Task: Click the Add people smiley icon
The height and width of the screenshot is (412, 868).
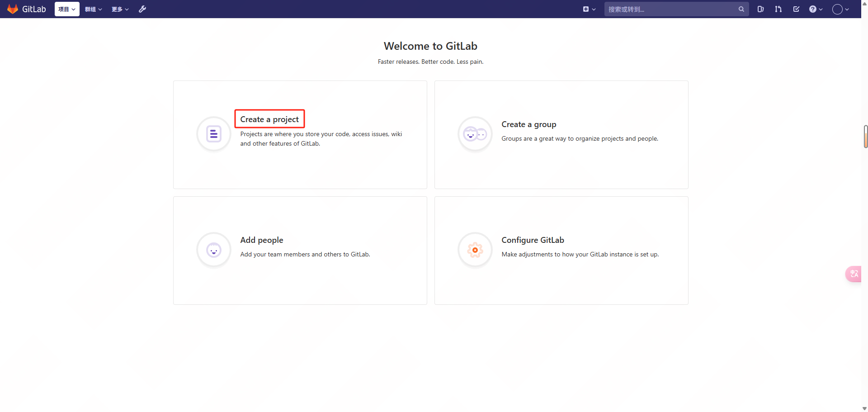Action: [214, 250]
